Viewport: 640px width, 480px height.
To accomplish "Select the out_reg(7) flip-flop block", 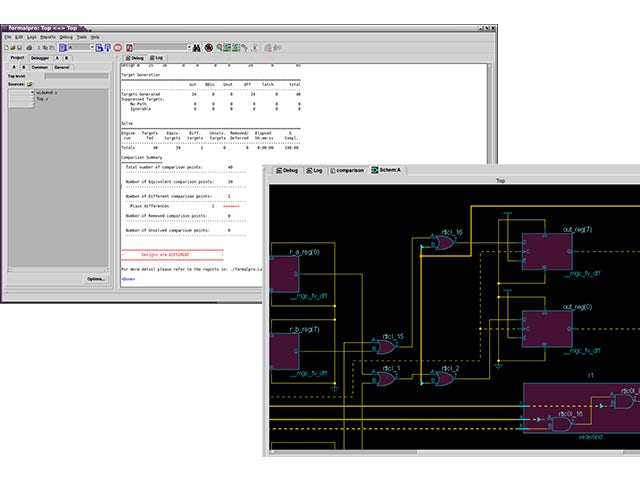I will (x=547, y=251).
